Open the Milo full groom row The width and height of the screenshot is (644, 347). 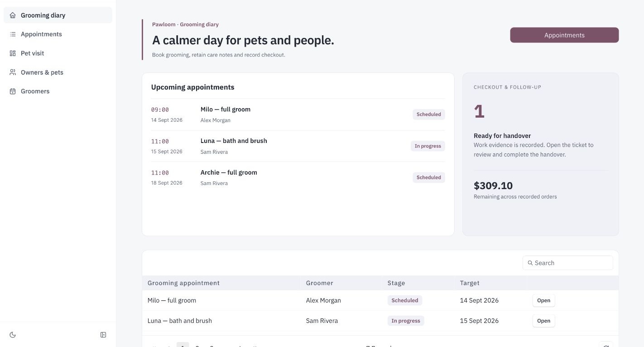[x=543, y=300]
